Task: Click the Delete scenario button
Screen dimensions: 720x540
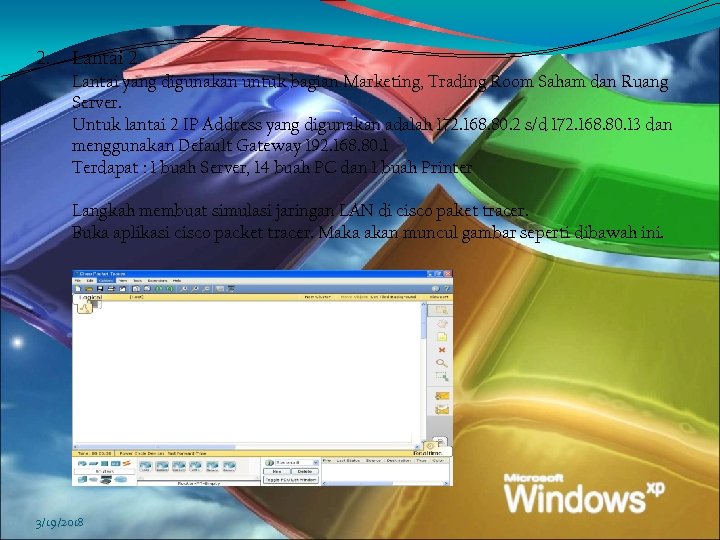Action: [305, 471]
